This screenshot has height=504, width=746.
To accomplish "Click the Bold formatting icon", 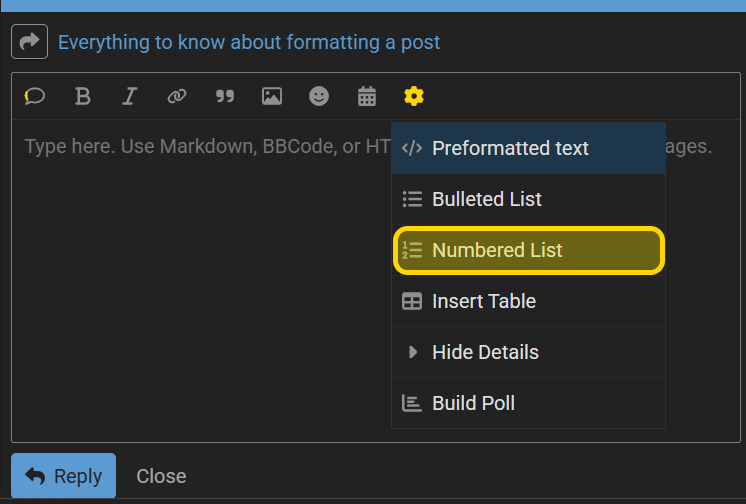I will 82,97.
